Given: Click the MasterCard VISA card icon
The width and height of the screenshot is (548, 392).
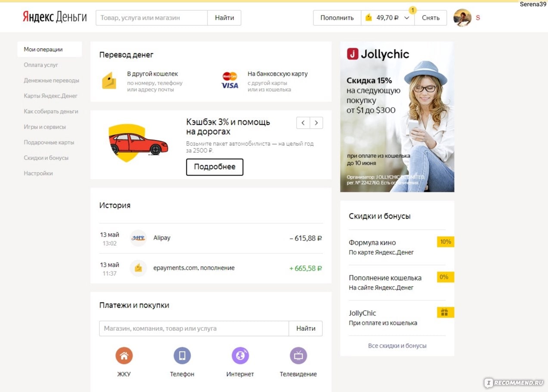Looking at the screenshot, I should [x=230, y=80].
